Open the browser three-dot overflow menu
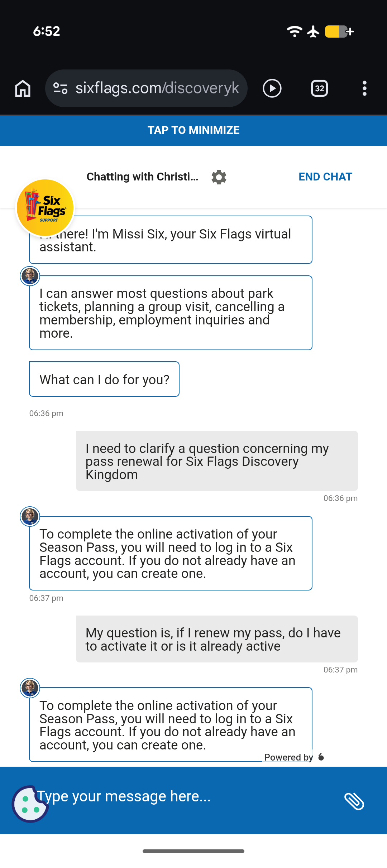The image size is (387, 868). tap(364, 88)
